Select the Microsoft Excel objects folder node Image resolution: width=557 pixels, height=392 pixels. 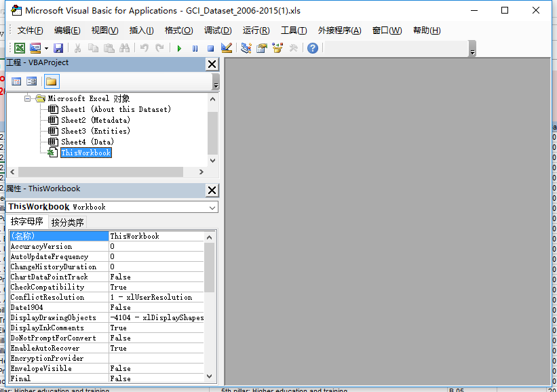(x=88, y=98)
